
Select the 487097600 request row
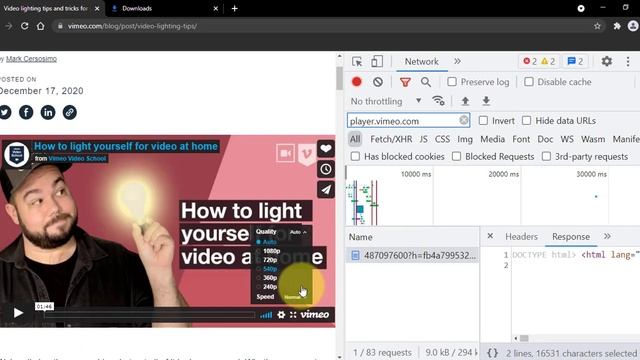click(412, 255)
